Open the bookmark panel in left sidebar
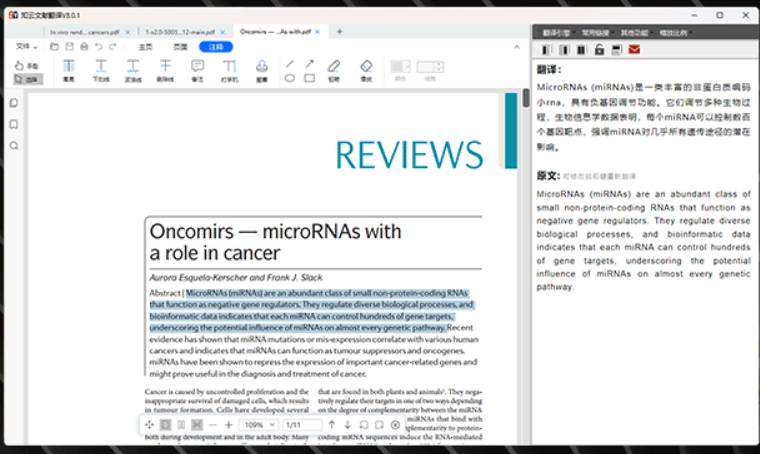Image resolution: width=760 pixels, height=454 pixels. tap(14, 125)
